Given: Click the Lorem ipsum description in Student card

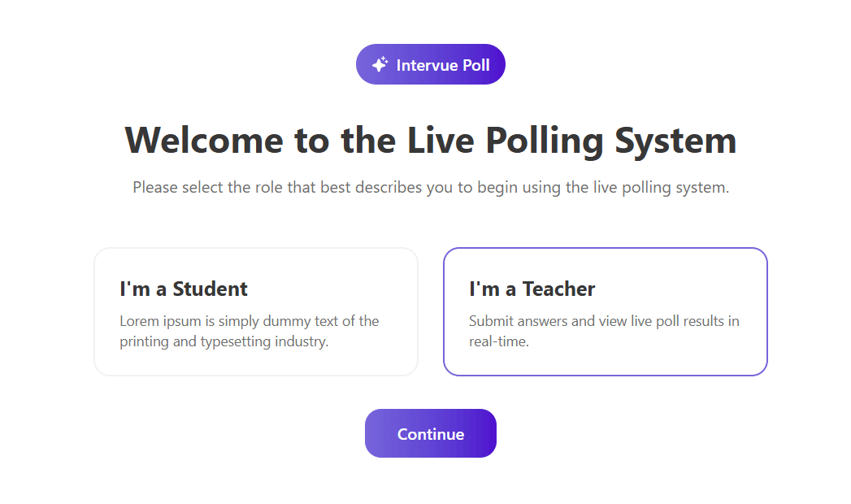Looking at the screenshot, I should 249,321.
